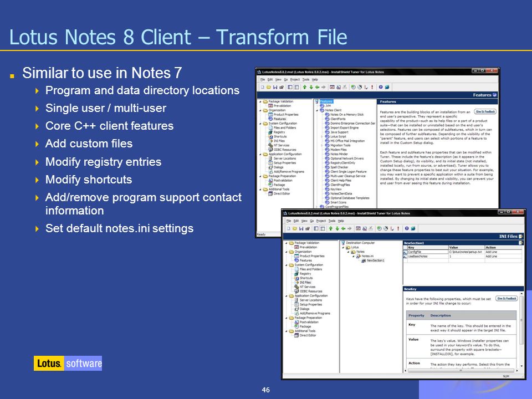Click the horizontal scrollbar thumb of the NewKey help pane
532x399 pixels.
point(461,371)
